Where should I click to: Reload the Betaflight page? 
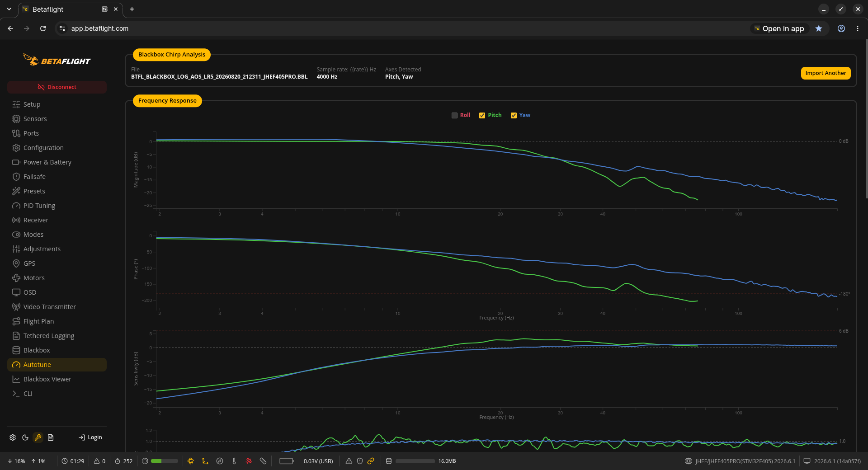(x=43, y=28)
